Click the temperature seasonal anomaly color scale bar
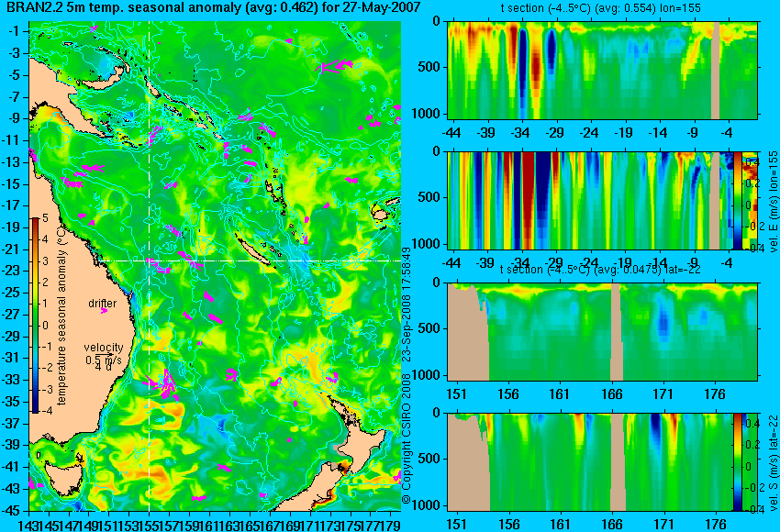The width and height of the screenshot is (780, 532). click(x=35, y=315)
